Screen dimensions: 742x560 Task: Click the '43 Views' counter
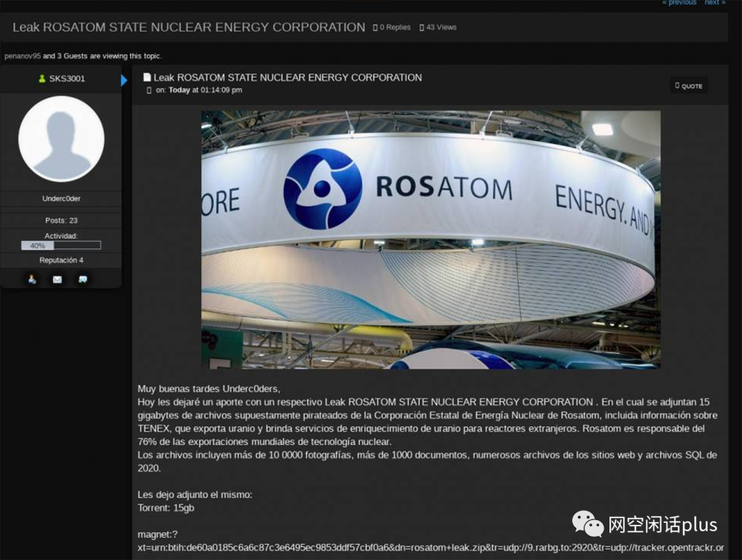[x=438, y=27]
